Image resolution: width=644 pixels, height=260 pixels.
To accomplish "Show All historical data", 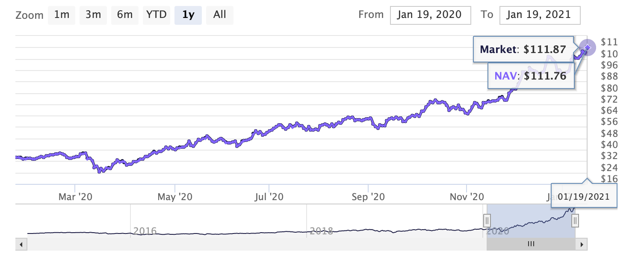I will 219,15.
